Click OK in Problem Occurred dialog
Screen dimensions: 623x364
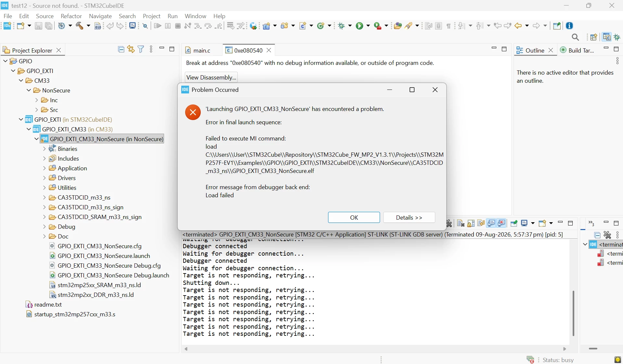coord(354,217)
